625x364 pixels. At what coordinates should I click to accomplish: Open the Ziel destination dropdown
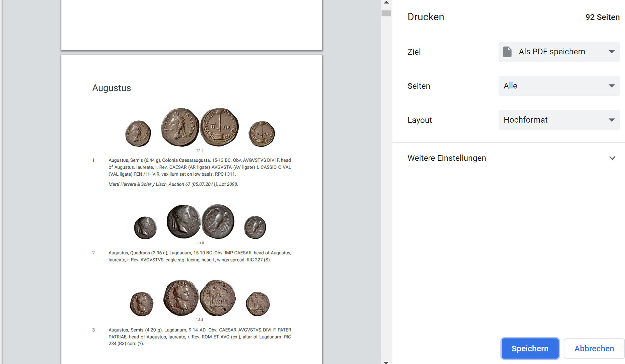click(x=559, y=52)
